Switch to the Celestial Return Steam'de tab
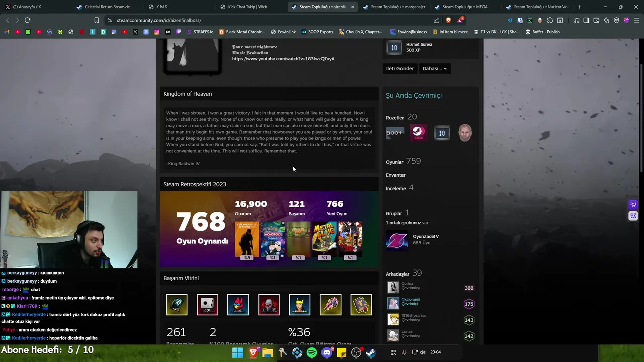This screenshot has width=644, height=362. 107,7
